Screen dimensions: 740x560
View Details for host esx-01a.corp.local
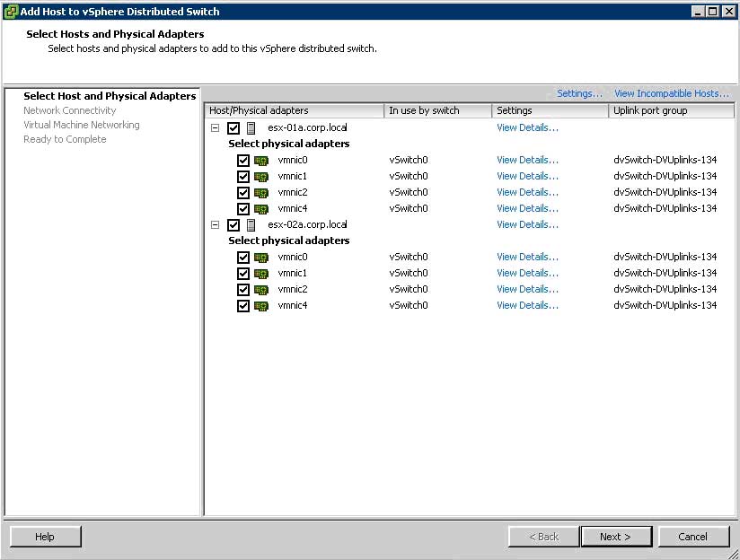[x=527, y=127]
